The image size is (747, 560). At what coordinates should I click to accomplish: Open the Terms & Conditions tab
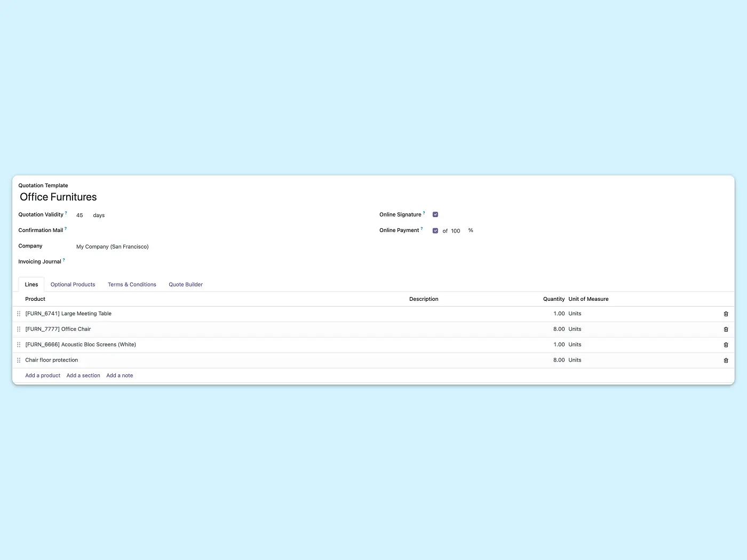[x=132, y=285]
